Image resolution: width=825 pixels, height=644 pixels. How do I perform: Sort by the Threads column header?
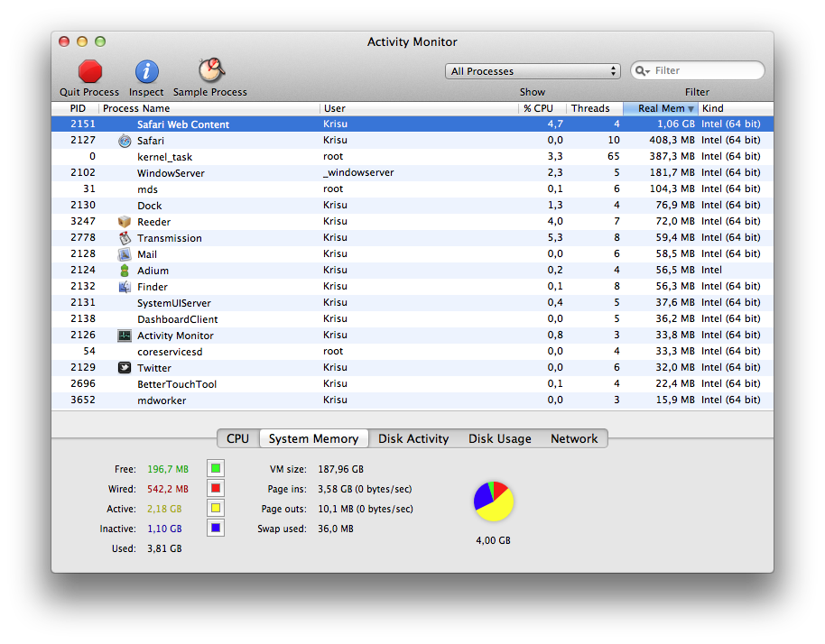point(595,108)
